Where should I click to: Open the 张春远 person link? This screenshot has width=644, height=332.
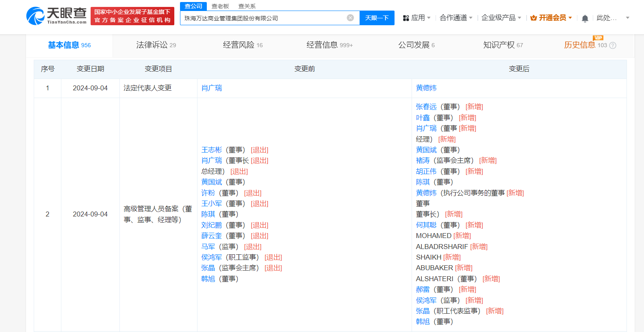tap(426, 107)
